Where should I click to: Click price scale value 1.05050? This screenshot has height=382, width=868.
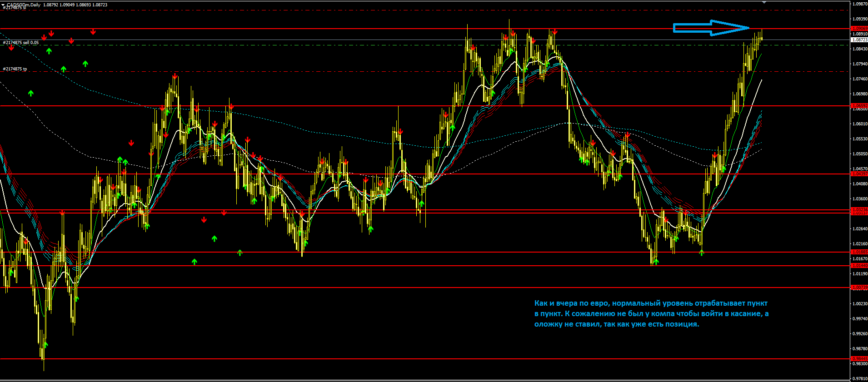click(x=859, y=154)
